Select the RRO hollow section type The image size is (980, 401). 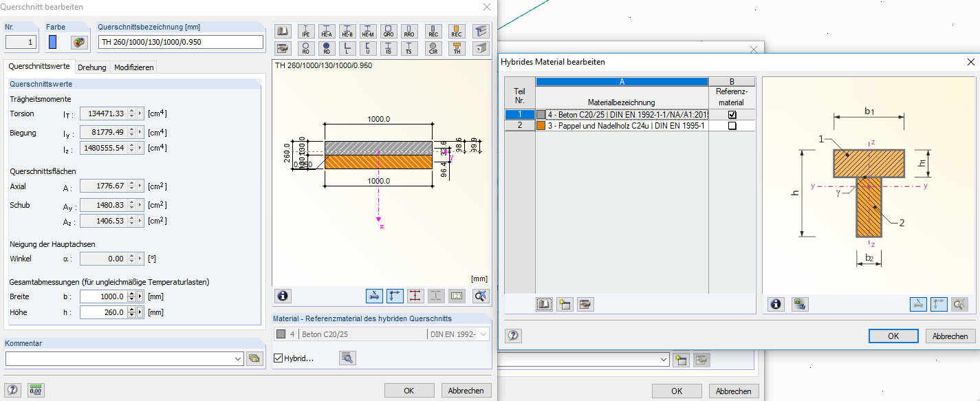(409, 31)
